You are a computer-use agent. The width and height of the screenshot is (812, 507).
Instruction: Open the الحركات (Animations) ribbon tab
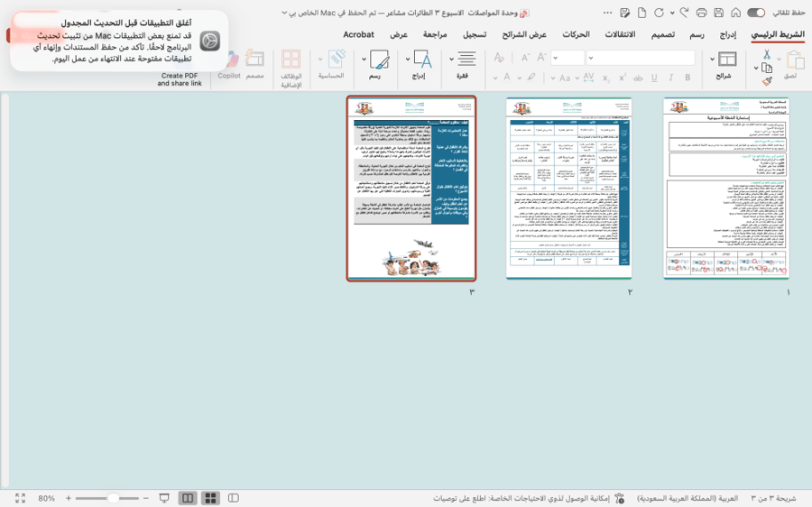point(576,34)
